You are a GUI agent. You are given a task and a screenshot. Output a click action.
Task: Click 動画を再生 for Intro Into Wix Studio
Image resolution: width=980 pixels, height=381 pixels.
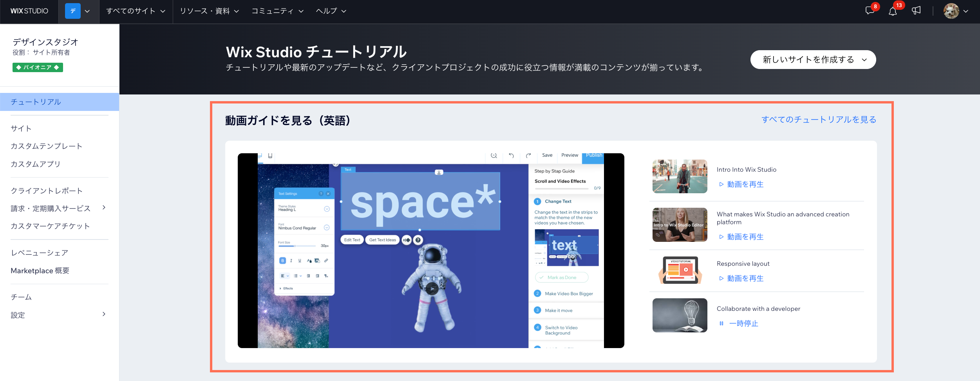click(745, 184)
